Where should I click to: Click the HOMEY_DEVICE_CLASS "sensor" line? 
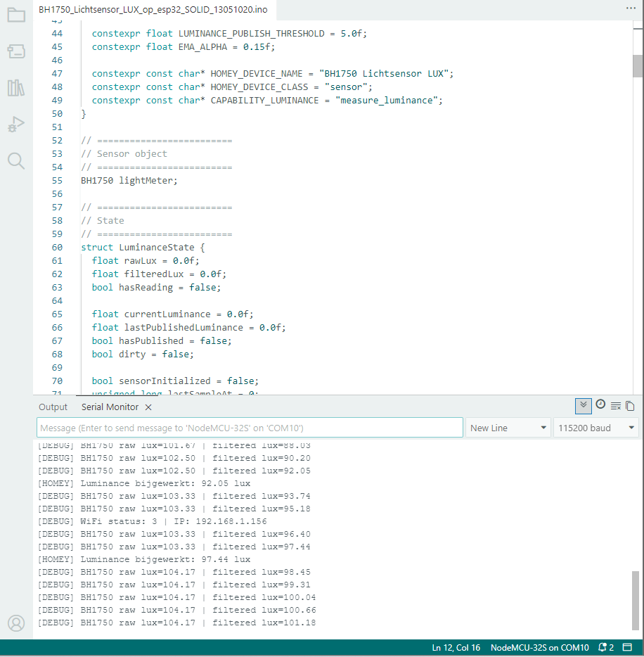pos(232,87)
